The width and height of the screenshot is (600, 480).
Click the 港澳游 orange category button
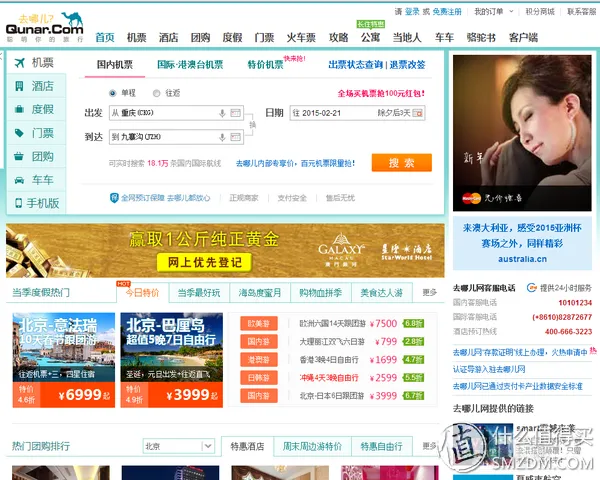(259, 359)
